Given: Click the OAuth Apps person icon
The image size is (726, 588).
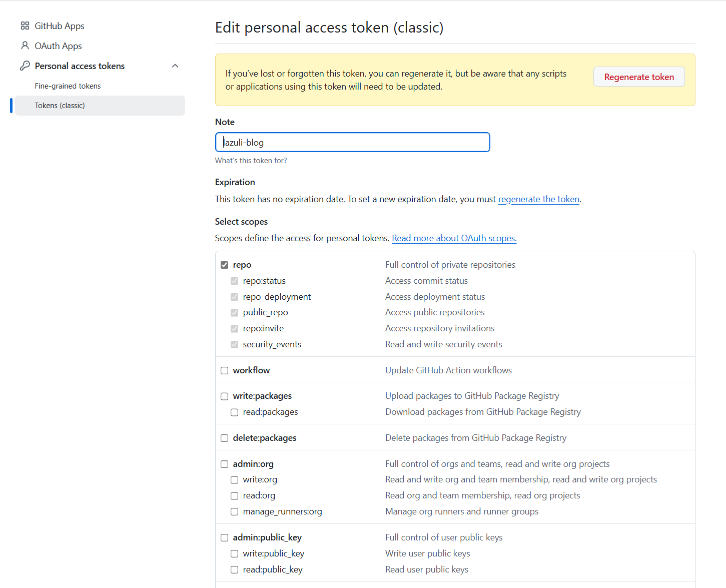Looking at the screenshot, I should pyautogui.click(x=25, y=46).
